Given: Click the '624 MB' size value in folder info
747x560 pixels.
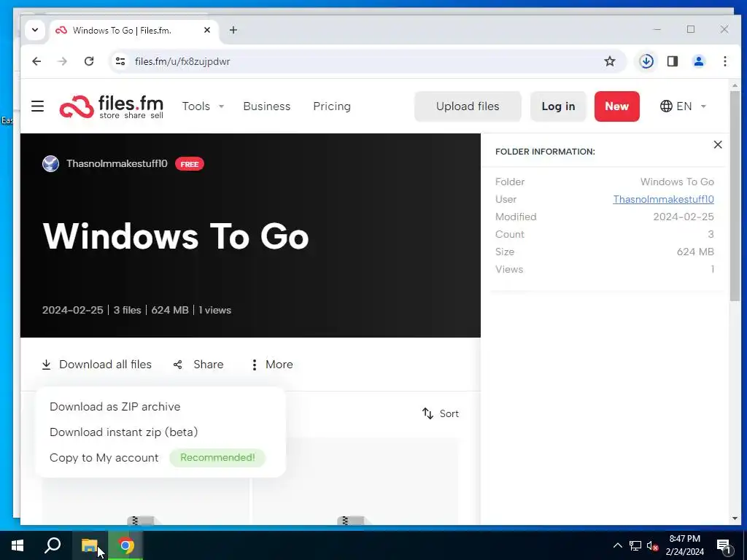Looking at the screenshot, I should pyautogui.click(x=695, y=252).
